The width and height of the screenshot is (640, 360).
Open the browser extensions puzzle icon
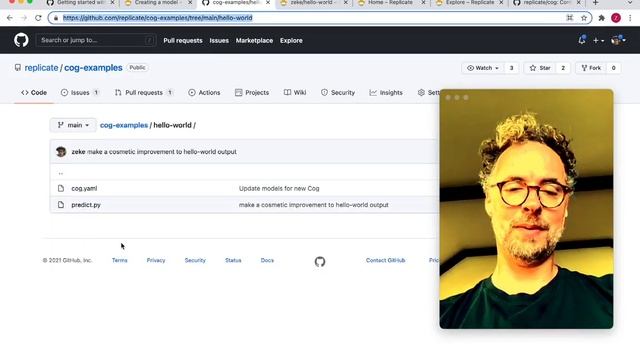[x=602, y=18]
